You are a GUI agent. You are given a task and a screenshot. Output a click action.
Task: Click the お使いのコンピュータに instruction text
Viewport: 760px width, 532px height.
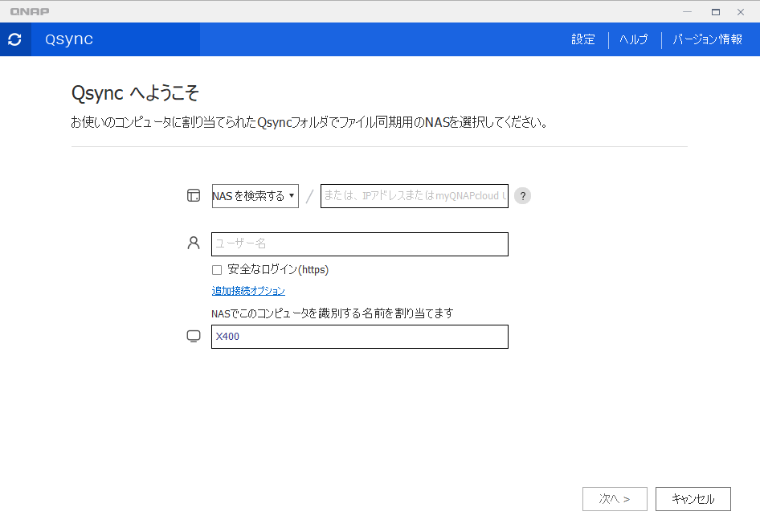(310, 122)
